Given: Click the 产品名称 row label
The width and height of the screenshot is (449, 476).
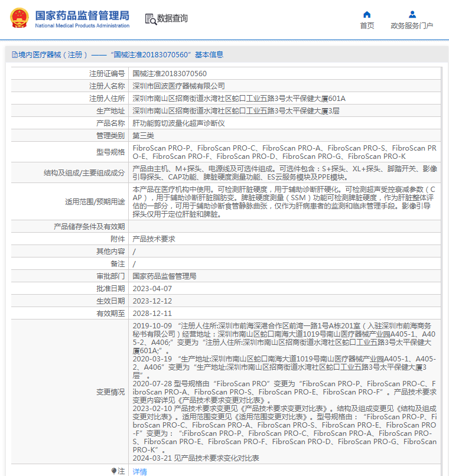Looking at the screenshot, I should (110, 123).
